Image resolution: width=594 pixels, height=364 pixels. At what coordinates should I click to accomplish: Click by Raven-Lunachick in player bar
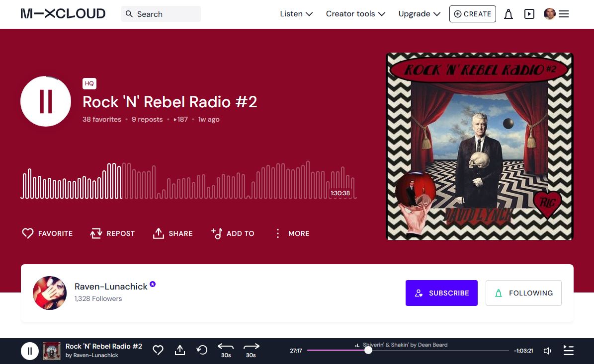click(91, 355)
